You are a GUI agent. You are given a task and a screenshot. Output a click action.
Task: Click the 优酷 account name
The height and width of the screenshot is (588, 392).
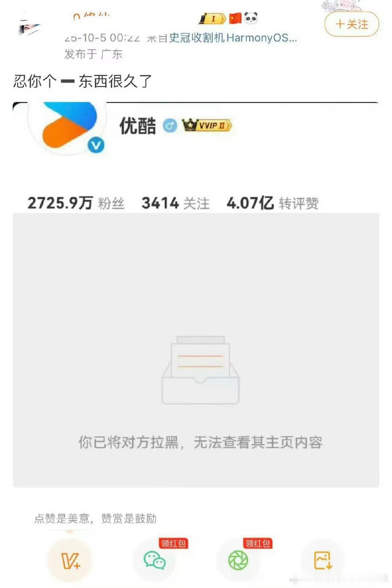[138, 126]
